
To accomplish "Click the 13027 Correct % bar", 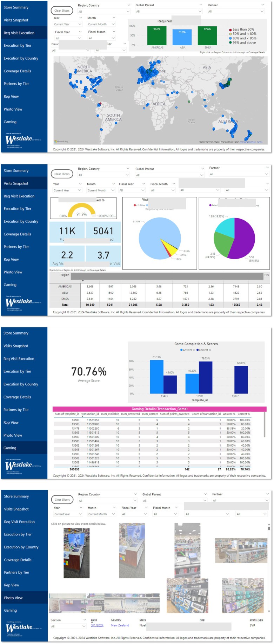I will click(241, 379).
